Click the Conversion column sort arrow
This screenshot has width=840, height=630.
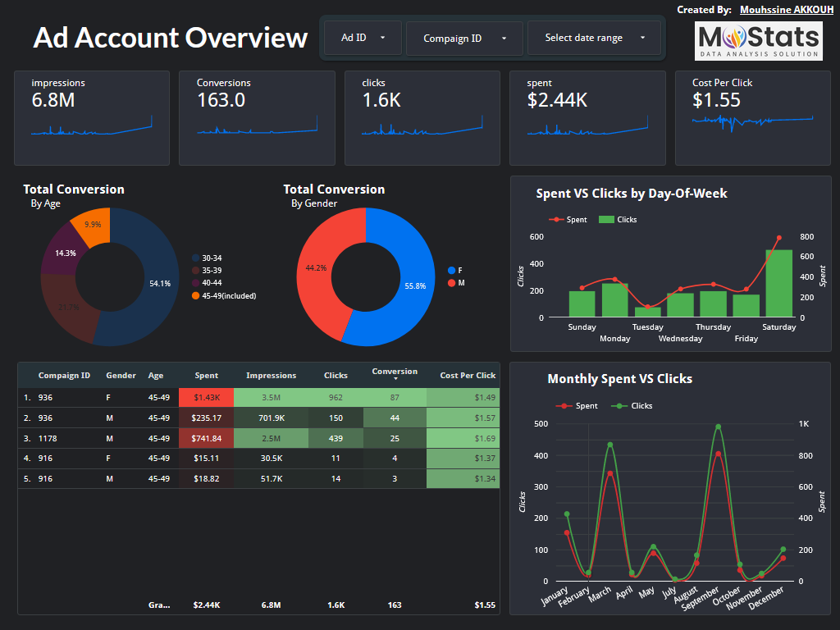395,379
